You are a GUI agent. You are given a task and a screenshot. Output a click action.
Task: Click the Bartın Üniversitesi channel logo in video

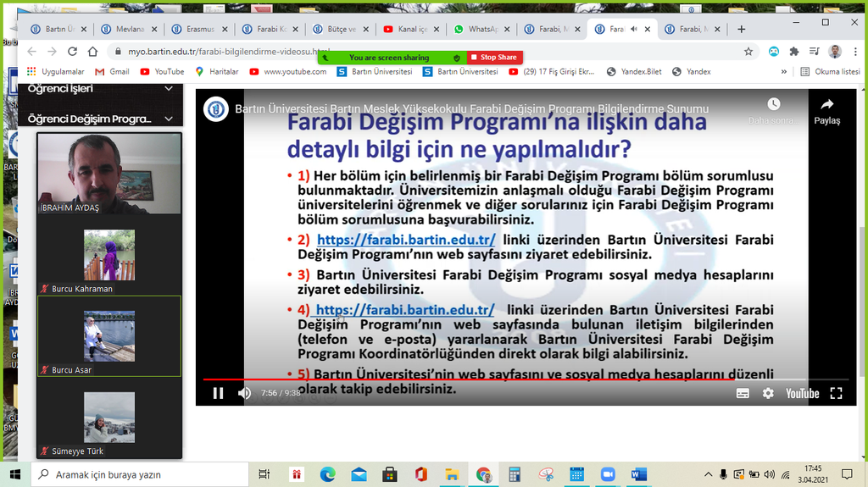click(216, 109)
